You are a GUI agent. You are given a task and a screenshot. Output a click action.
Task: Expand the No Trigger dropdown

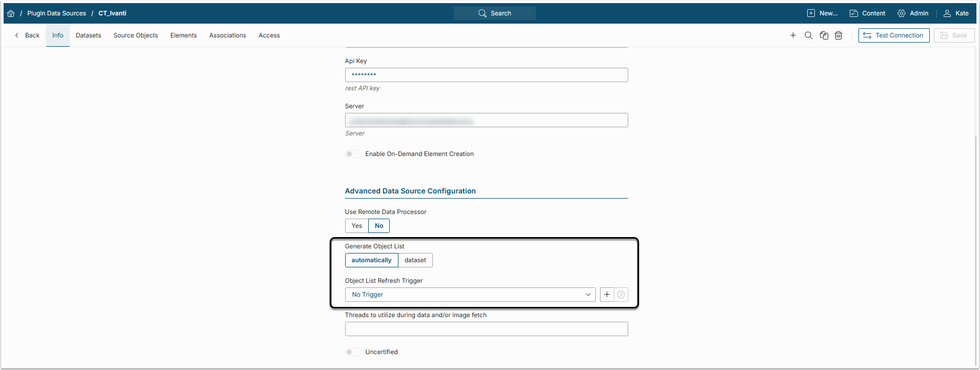click(470, 295)
